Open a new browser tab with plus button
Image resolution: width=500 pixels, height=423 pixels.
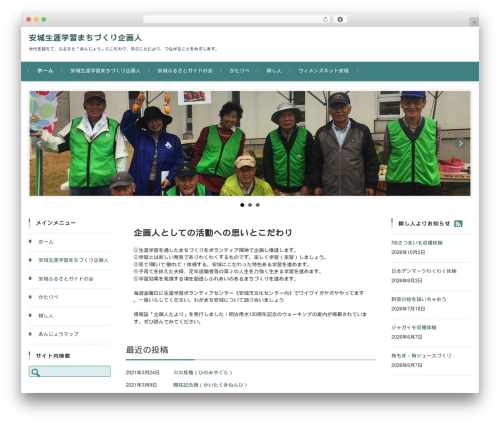click(x=474, y=22)
